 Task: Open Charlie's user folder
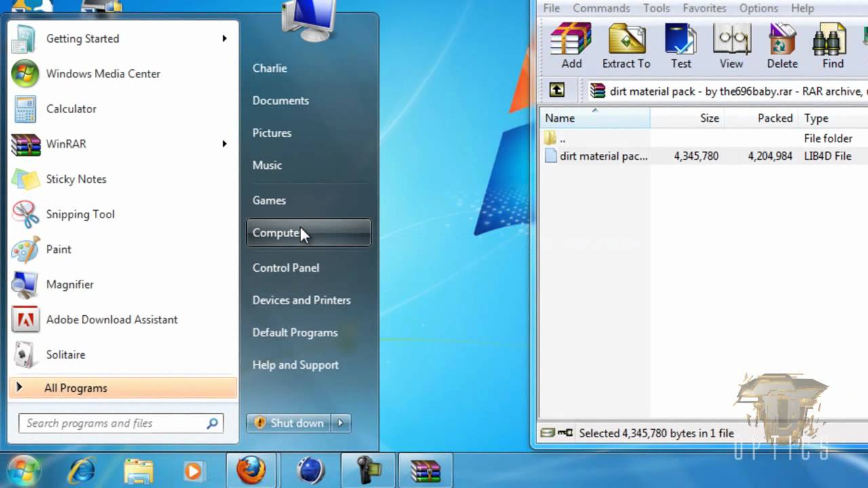269,68
